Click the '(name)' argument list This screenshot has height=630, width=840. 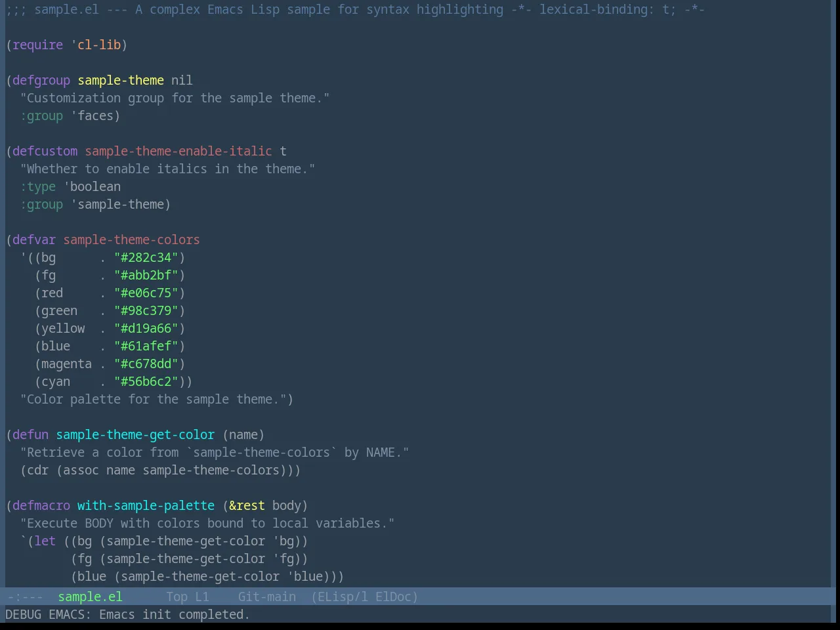pos(243,434)
